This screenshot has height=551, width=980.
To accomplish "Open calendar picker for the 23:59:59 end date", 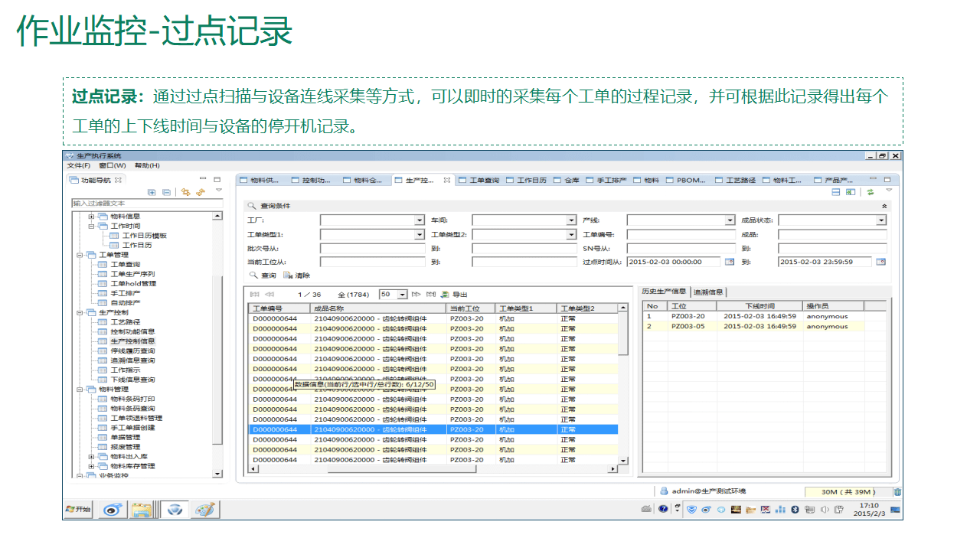I will [x=880, y=262].
